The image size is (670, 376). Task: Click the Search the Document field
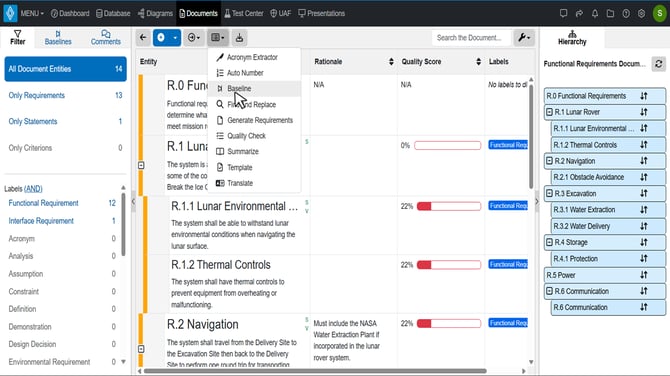point(471,38)
